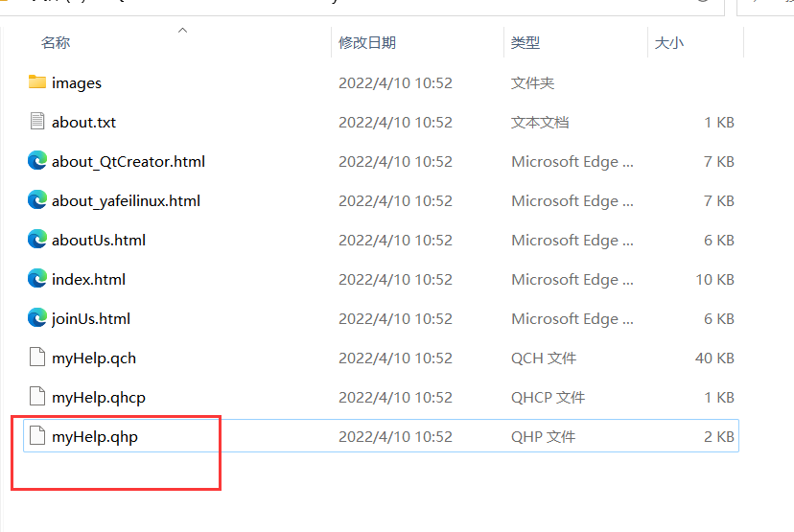The width and height of the screenshot is (794, 532).
Task: Select the myHelp.qch file name
Action: click(94, 359)
